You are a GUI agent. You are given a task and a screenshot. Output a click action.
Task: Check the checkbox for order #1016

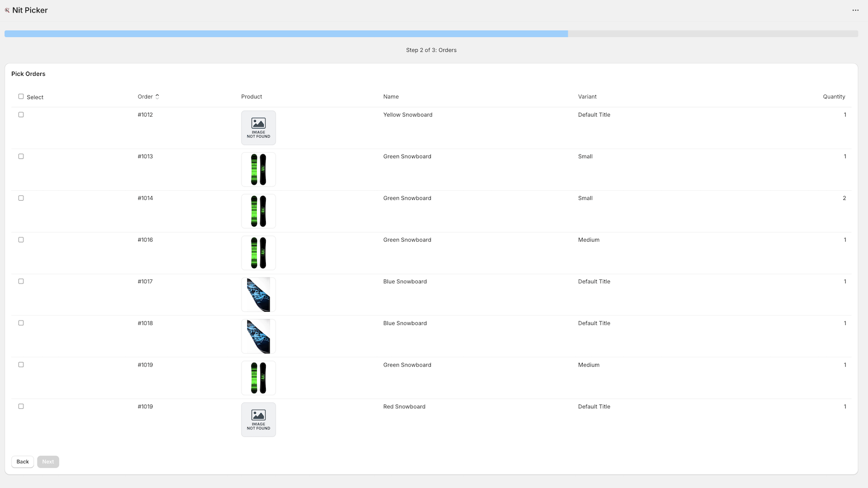[x=21, y=239]
